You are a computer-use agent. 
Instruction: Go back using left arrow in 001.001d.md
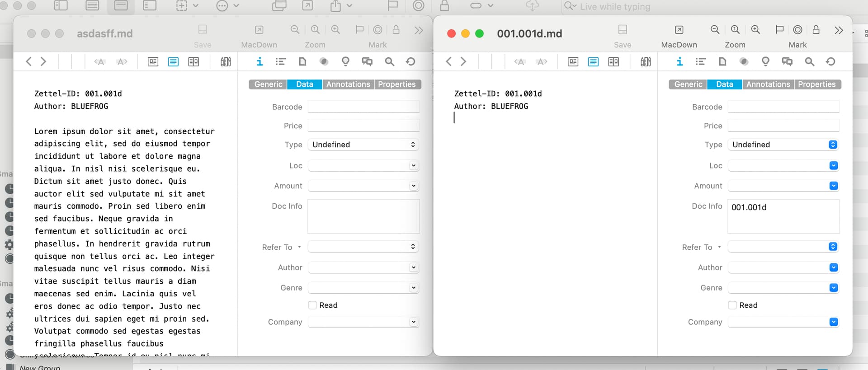click(448, 62)
